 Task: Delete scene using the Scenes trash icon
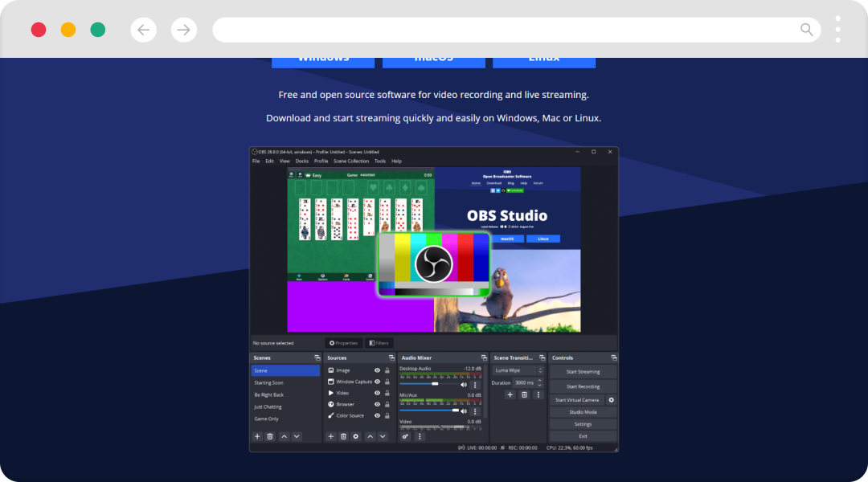coord(270,437)
